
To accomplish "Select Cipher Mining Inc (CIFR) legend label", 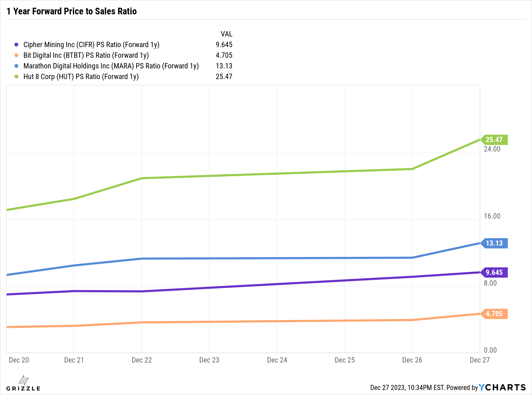I will [x=91, y=45].
